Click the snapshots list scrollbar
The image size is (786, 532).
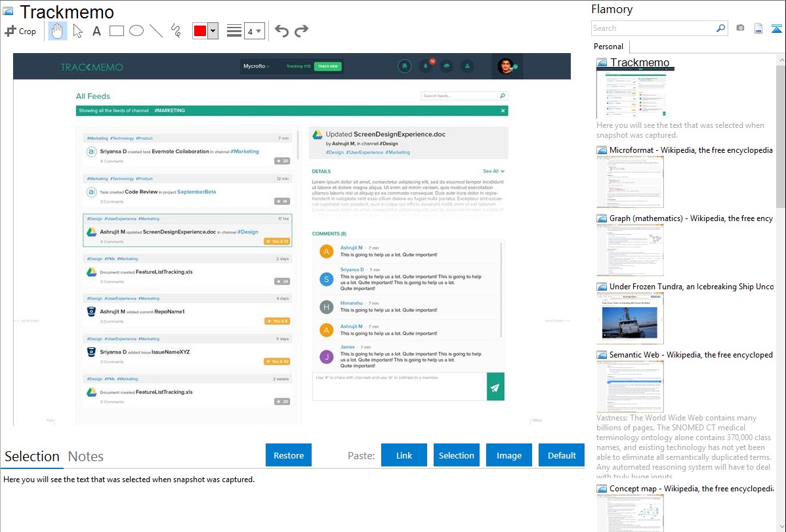[x=781, y=135]
